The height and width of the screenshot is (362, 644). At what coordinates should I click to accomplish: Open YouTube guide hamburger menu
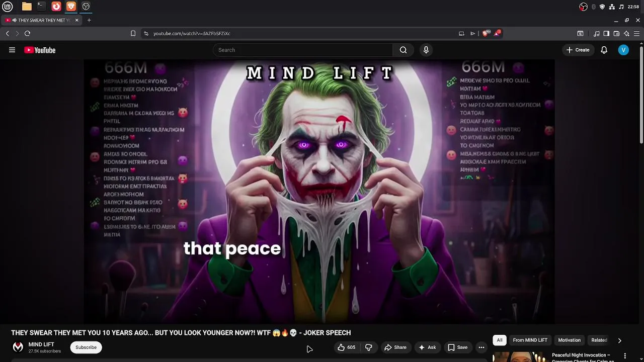click(12, 50)
